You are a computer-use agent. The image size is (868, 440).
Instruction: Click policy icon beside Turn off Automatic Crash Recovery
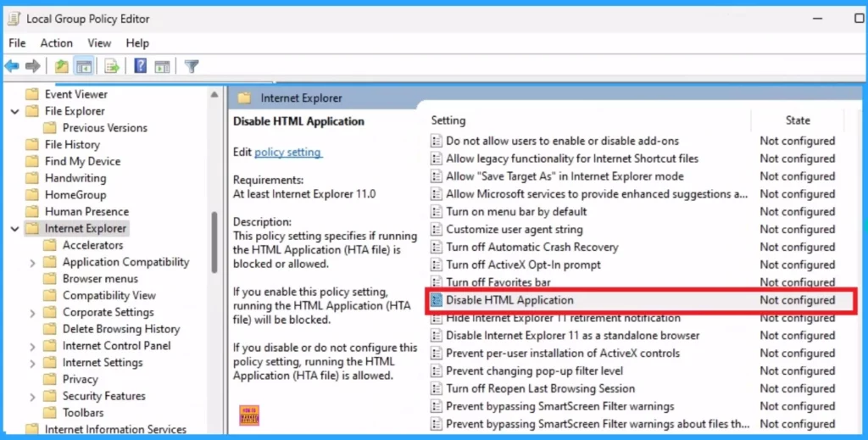pyautogui.click(x=437, y=247)
